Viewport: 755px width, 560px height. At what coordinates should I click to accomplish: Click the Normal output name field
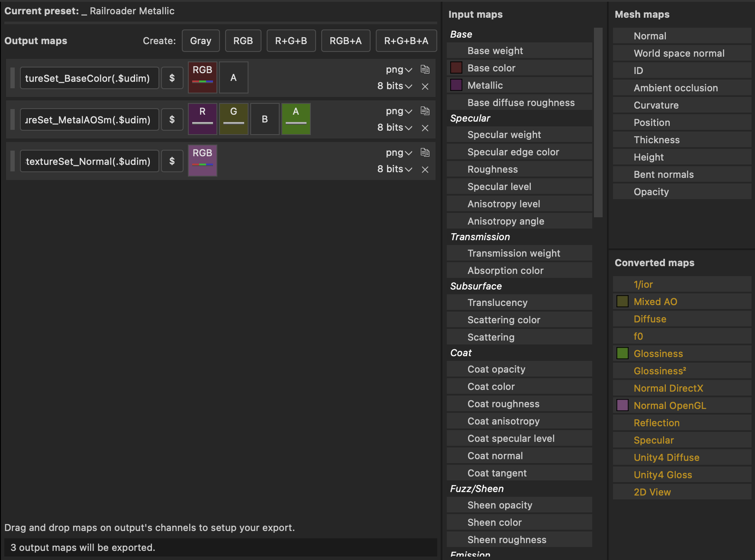tap(90, 161)
